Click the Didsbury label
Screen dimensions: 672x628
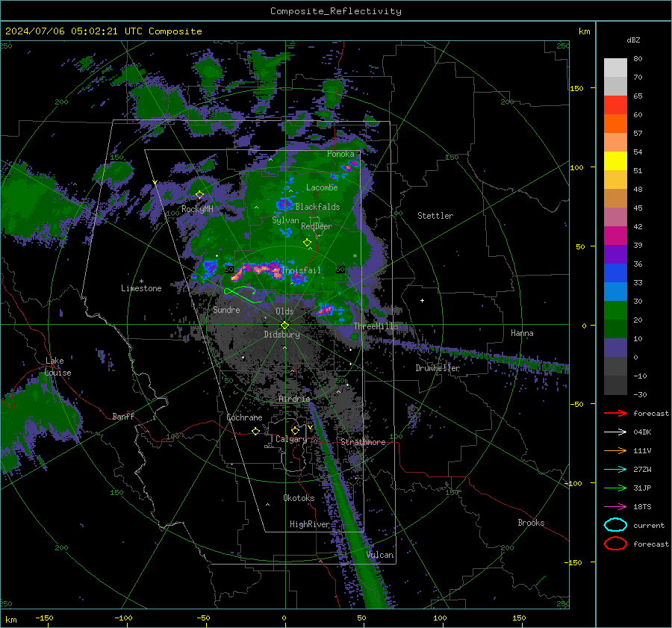click(x=281, y=335)
